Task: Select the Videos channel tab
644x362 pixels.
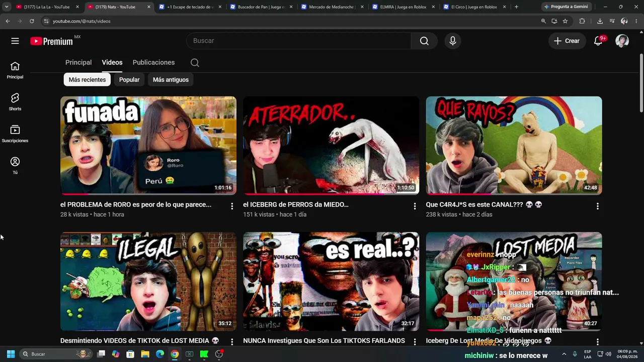Action: click(112, 62)
